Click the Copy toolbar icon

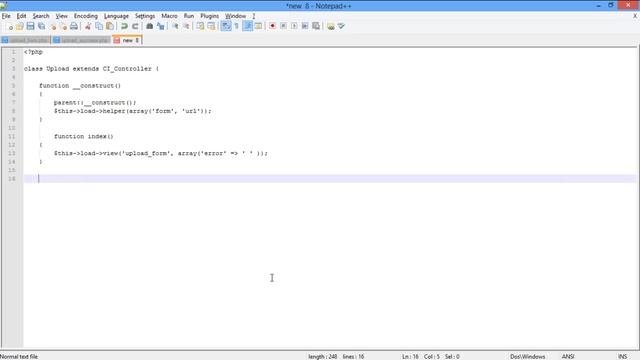click(99, 26)
